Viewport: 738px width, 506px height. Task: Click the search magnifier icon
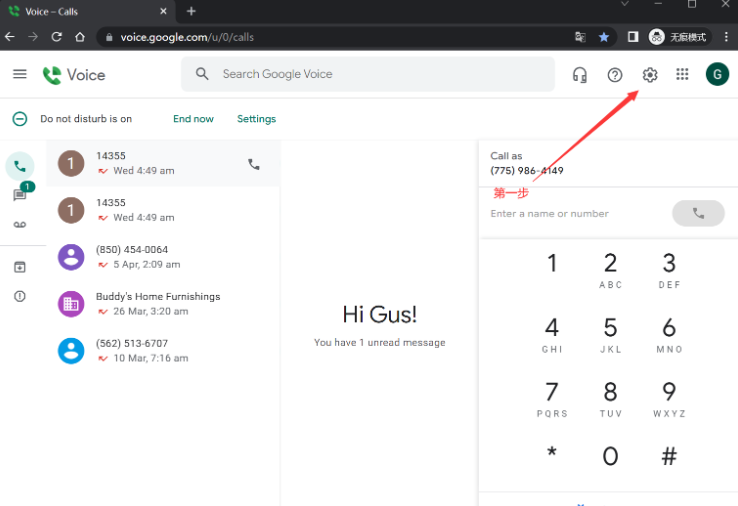tap(202, 74)
